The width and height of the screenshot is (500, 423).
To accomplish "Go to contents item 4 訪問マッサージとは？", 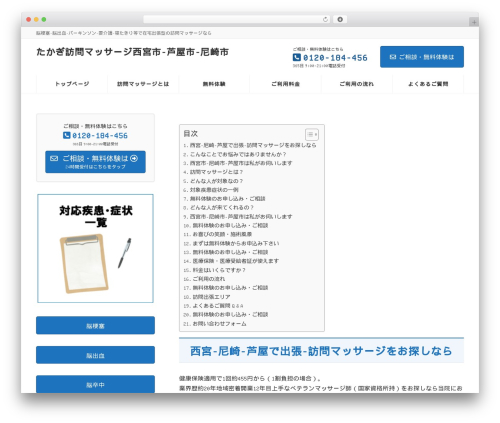I will tap(216, 172).
